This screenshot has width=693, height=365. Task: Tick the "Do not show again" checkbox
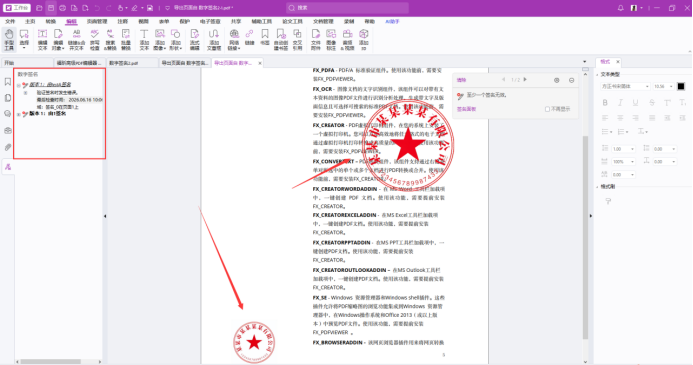[x=547, y=109]
